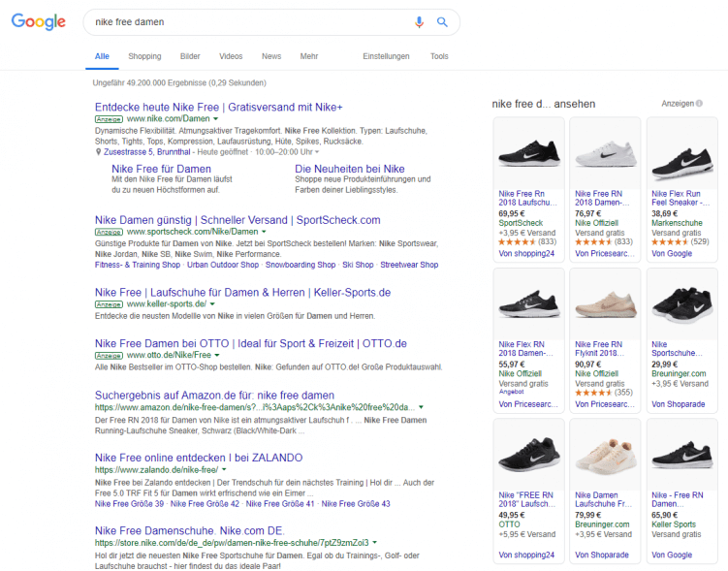Viewport: 728px width, 571px height.
Task: Switch to the Alle tab
Action: point(102,56)
